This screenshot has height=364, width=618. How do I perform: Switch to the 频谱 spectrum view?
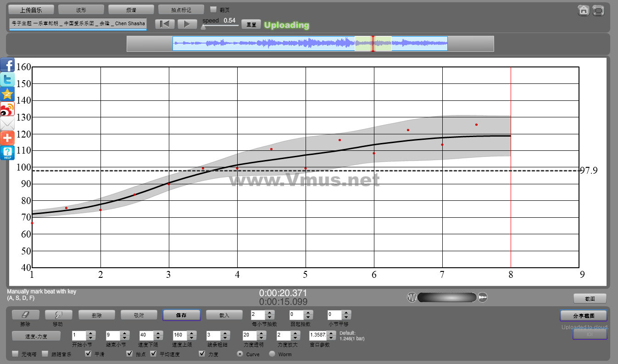tap(131, 10)
